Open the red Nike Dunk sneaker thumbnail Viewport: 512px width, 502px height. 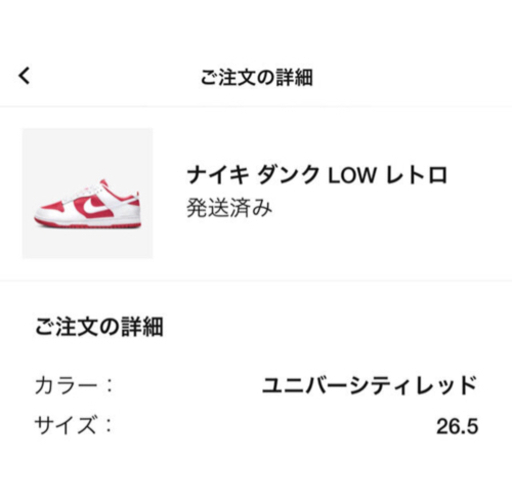88,193
